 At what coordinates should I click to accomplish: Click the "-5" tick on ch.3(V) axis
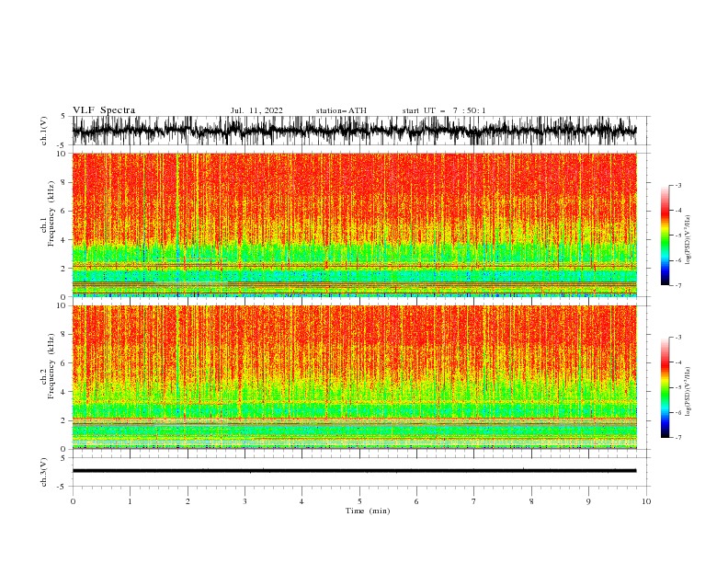coord(62,487)
